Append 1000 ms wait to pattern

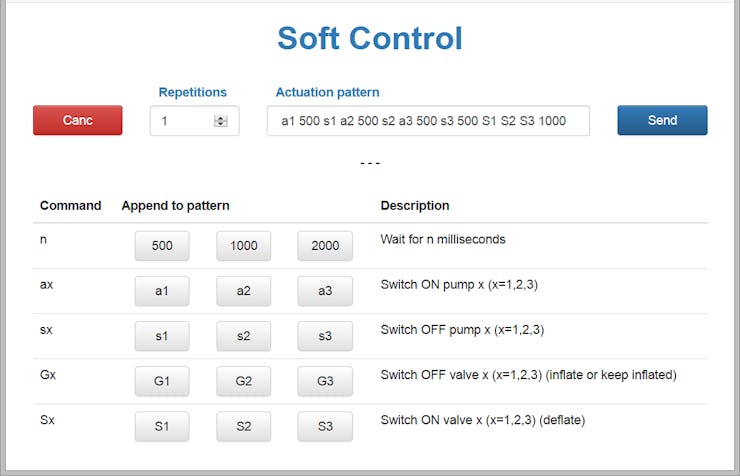point(244,246)
